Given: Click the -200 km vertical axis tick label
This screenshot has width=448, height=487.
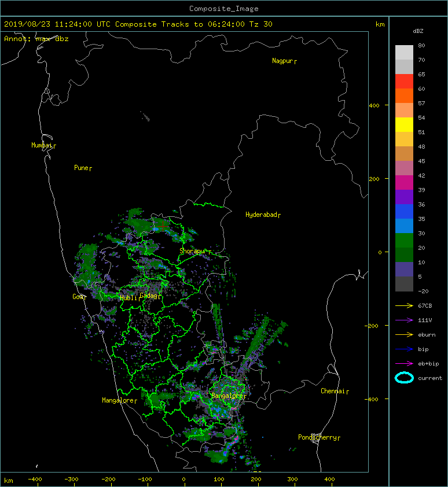Looking at the screenshot, I should (372, 326).
